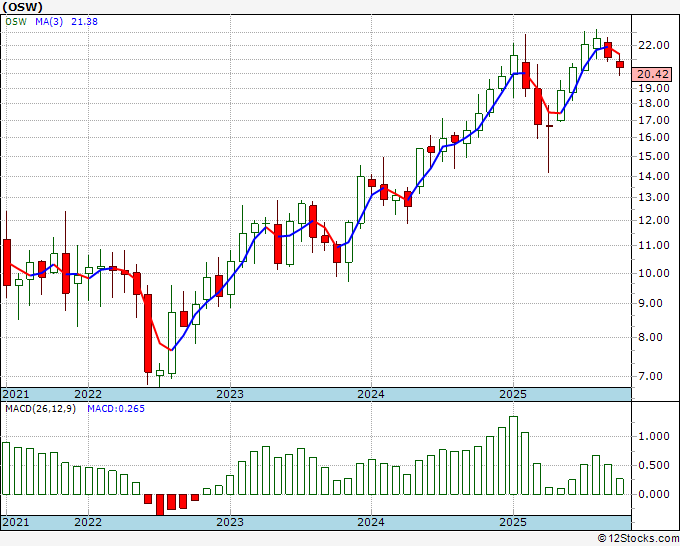Click the tallest MACD histogram bar

513,455
